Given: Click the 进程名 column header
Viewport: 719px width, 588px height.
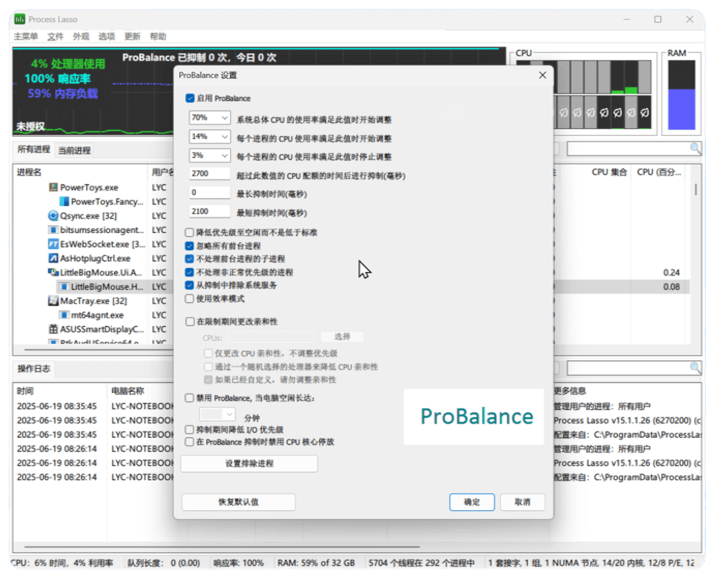Looking at the screenshot, I should coord(29,172).
